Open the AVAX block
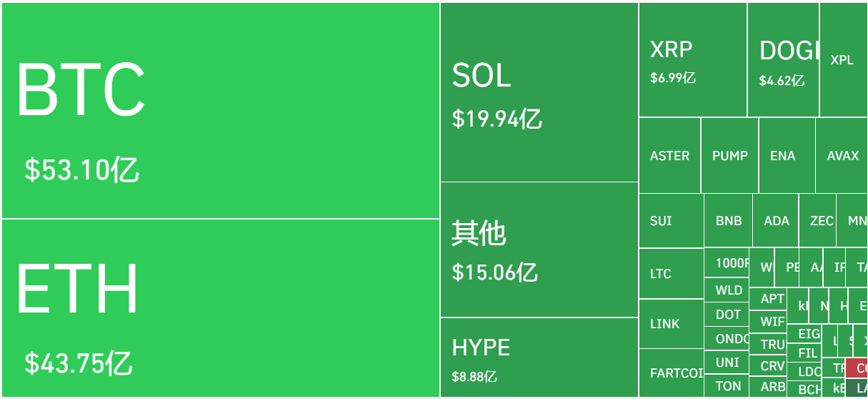Image resolution: width=868 pixels, height=399 pixels. click(x=842, y=156)
